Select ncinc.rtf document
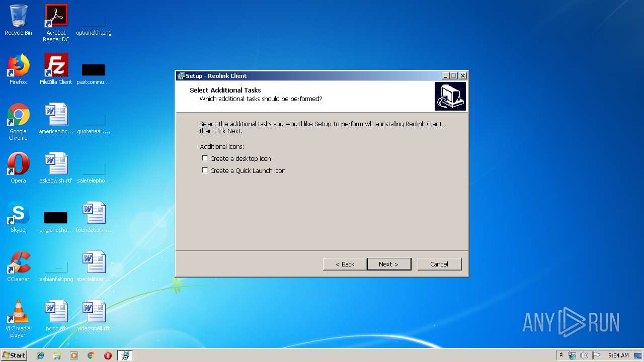Image resolution: width=644 pixels, height=362 pixels. tap(56, 316)
